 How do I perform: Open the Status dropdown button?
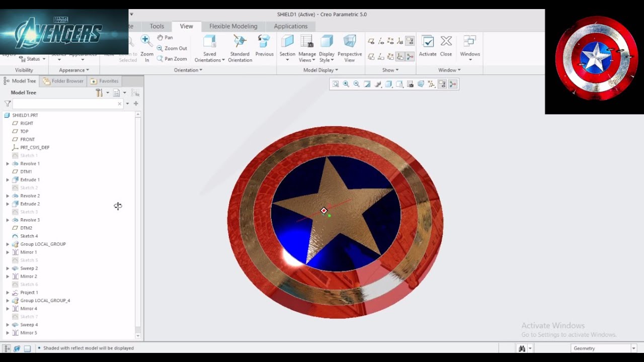[33, 59]
